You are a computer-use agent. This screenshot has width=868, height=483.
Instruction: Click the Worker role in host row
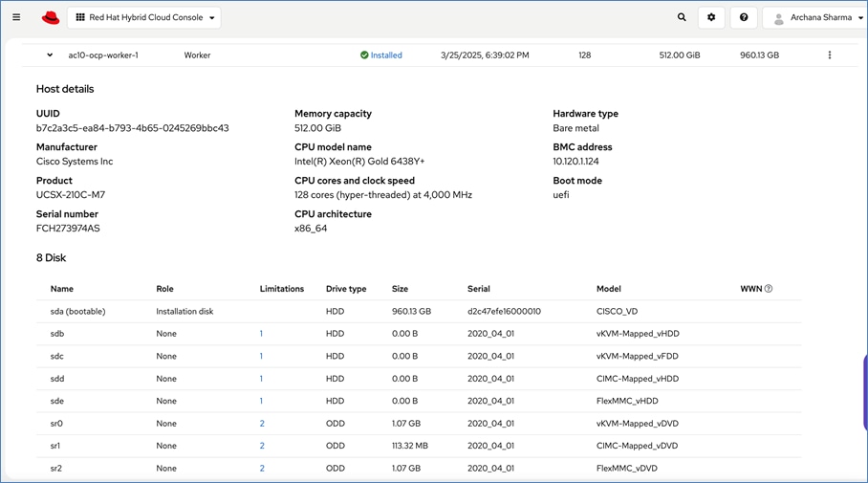(197, 55)
